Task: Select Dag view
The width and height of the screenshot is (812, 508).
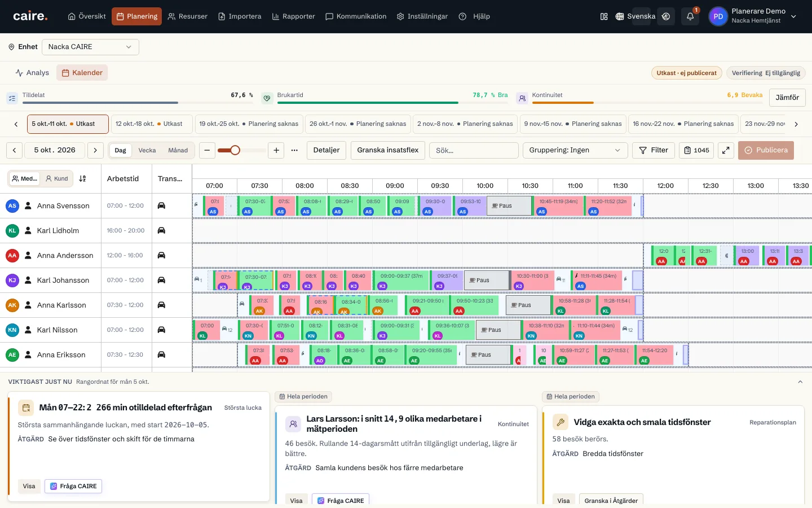Action: coord(121,150)
